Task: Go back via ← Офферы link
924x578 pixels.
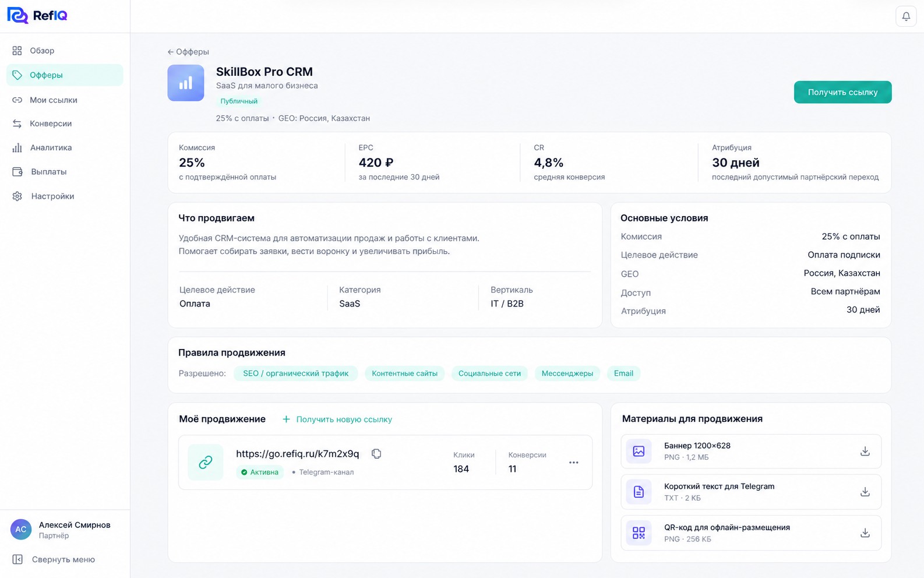Action: [x=188, y=52]
